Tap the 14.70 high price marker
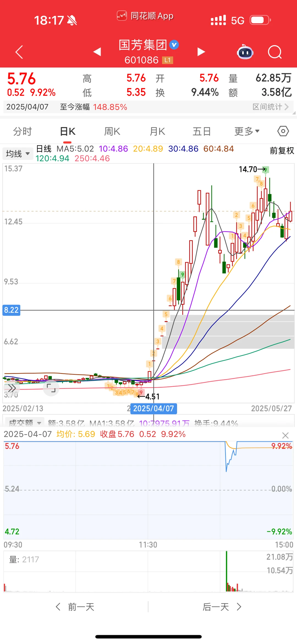 248,169
